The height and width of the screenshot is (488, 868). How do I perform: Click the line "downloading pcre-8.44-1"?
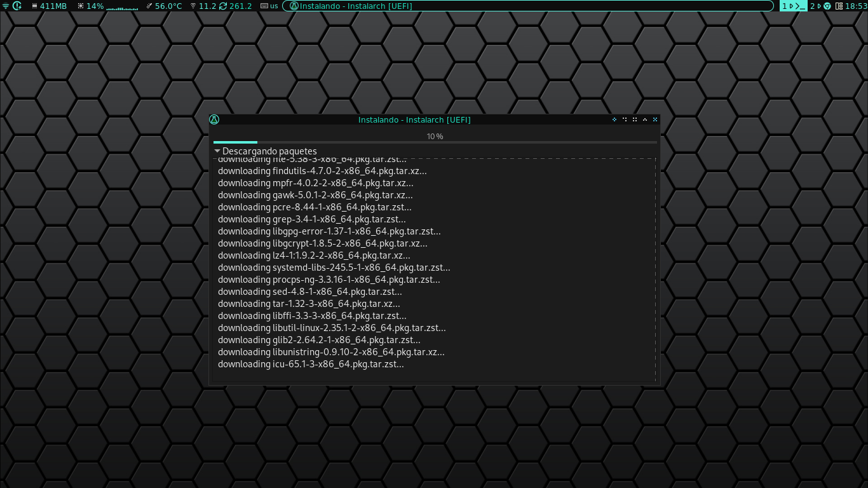pyautogui.click(x=315, y=207)
